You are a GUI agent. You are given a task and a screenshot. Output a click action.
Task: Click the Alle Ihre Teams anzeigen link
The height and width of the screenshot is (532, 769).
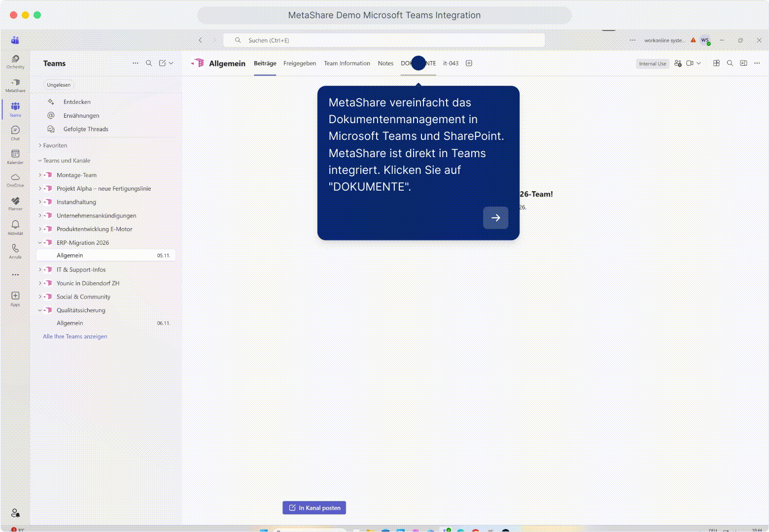pyautogui.click(x=75, y=336)
